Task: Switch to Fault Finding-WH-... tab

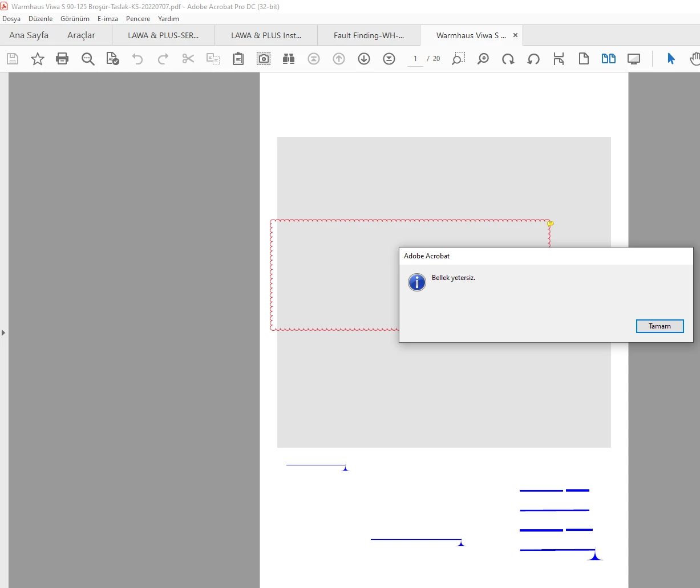Action: [x=369, y=35]
